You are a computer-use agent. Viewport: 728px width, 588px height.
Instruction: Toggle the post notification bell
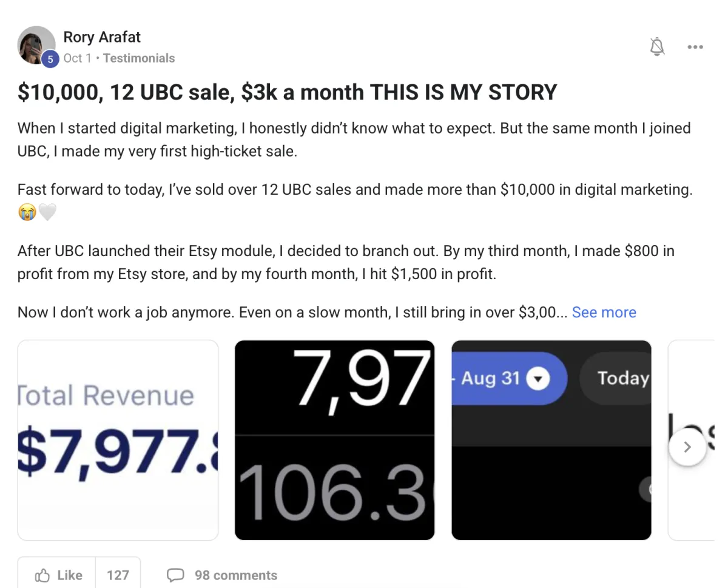click(657, 47)
